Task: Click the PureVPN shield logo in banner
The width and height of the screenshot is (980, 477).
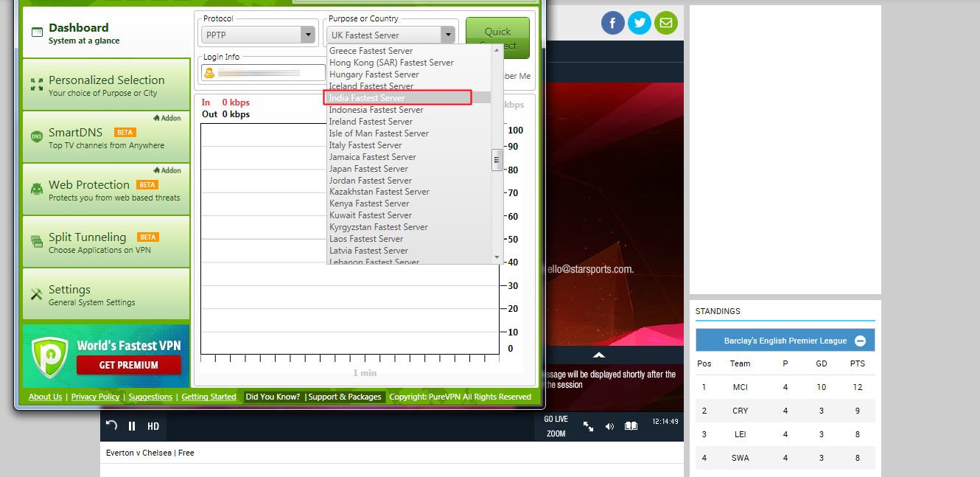Action: click(x=50, y=357)
